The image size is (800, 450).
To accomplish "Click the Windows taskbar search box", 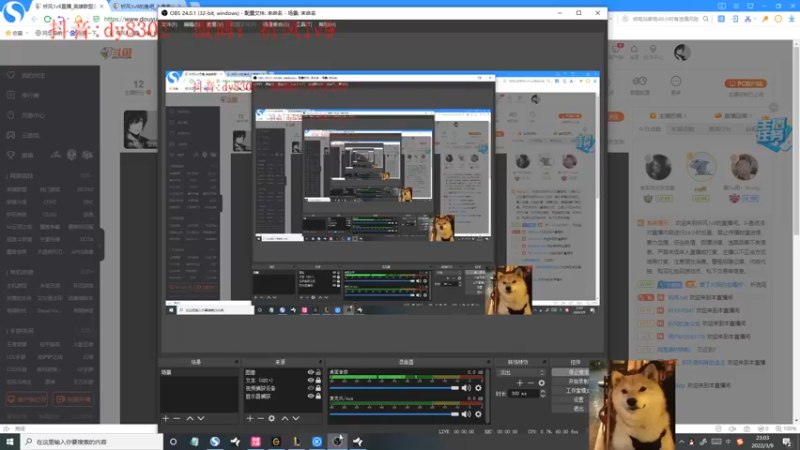I will [x=92, y=441].
